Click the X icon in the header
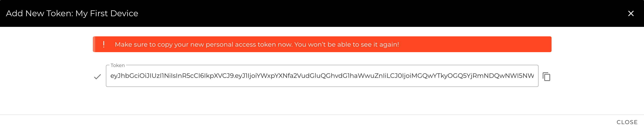644x128 pixels. point(631,13)
